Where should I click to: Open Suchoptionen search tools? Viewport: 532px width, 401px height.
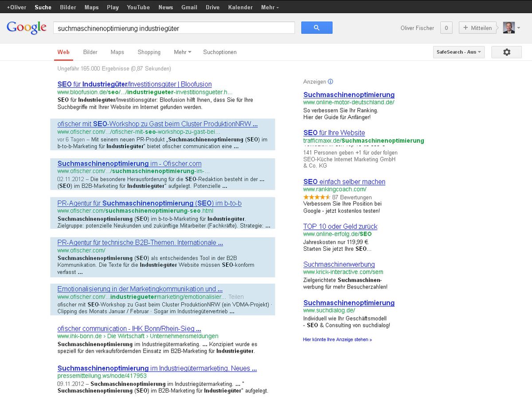point(220,52)
